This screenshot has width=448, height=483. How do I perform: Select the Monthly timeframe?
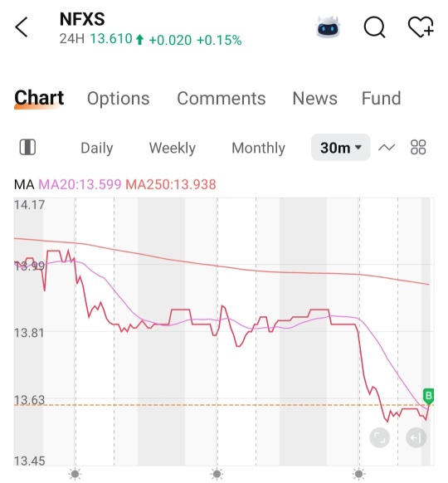258,149
